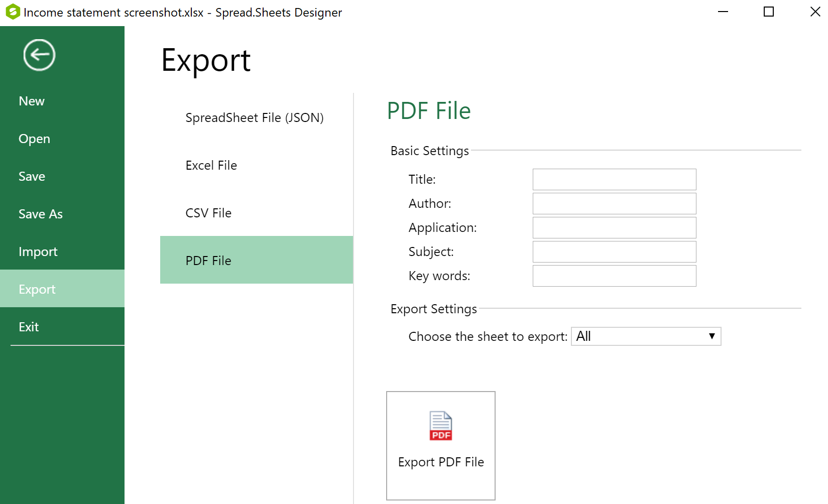Image resolution: width=828 pixels, height=504 pixels.
Task: Focus the Title input field
Action: click(614, 179)
